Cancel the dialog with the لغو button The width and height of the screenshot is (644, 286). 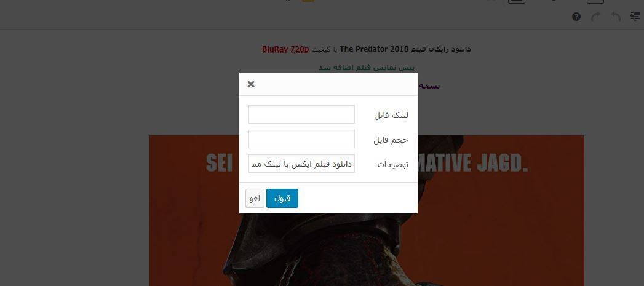click(x=255, y=198)
